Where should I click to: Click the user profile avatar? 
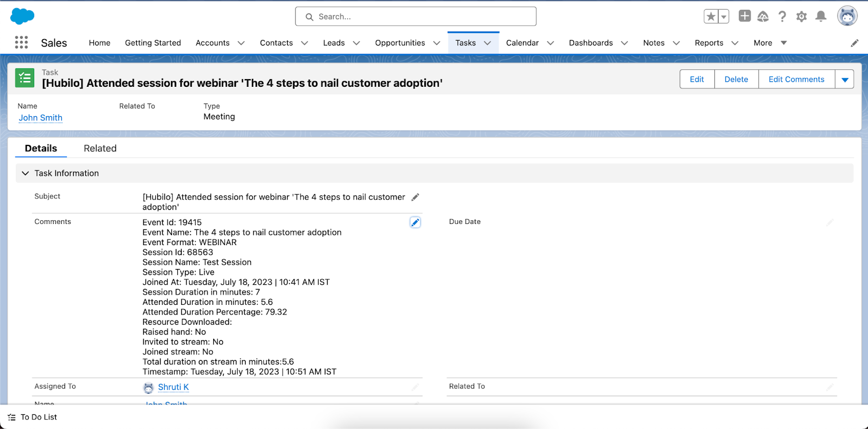(x=847, y=16)
